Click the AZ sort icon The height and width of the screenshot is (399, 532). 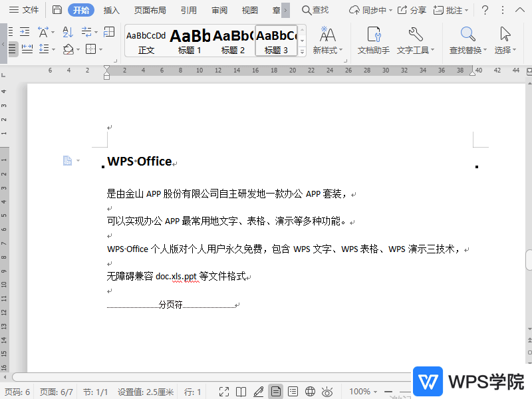tap(68, 31)
